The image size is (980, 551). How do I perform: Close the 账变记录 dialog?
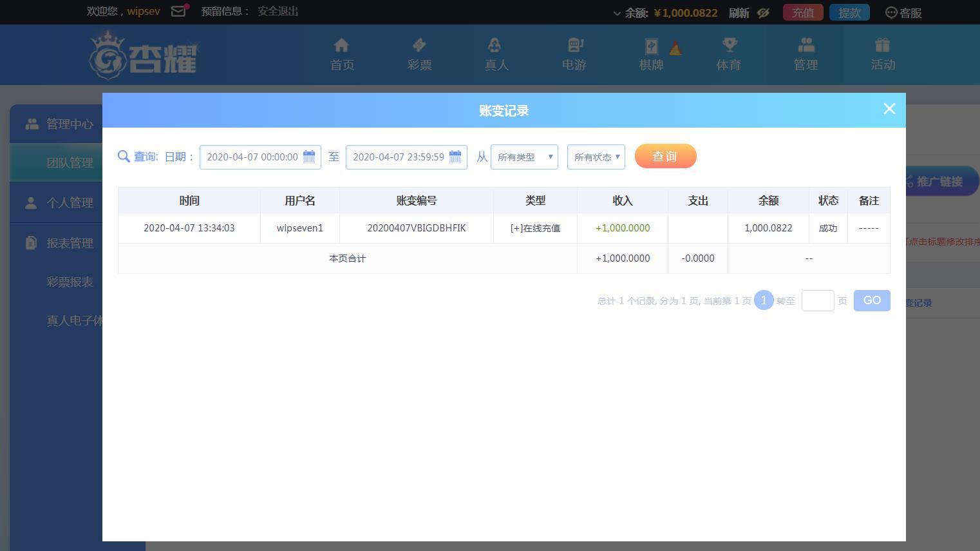889,110
